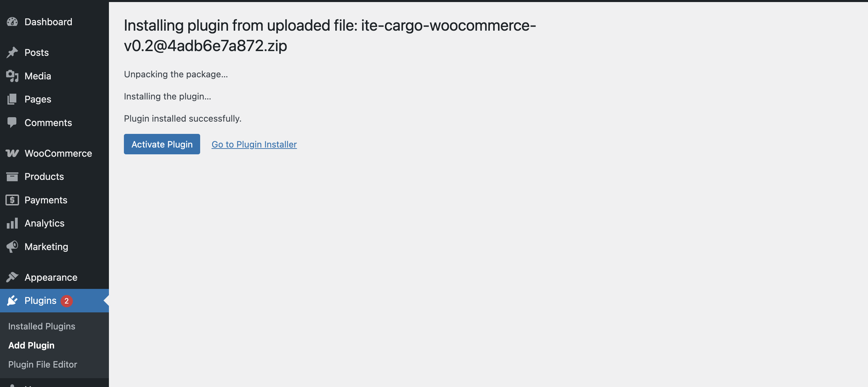This screenshot has height=387, width=868.
Task: Select the Posts pin icon
Action: (12, 52)
